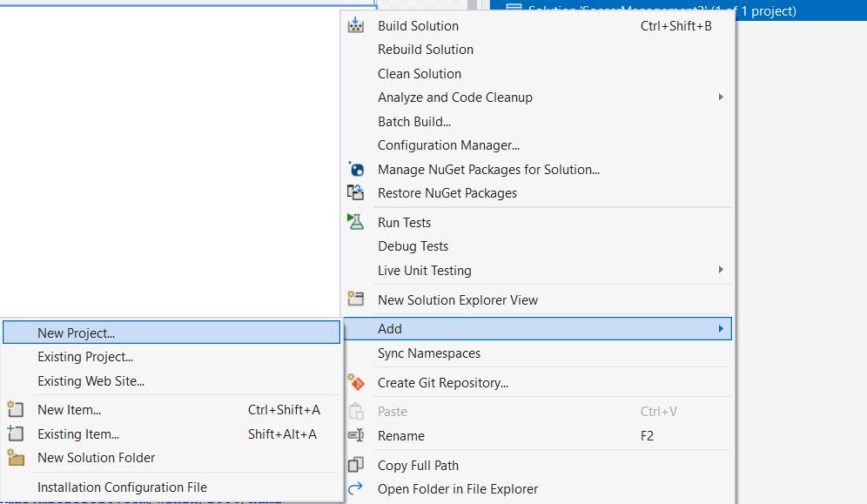The width and height of the screenshot is (867, 504).
Task: Open Configuration Manager...
Action: [x=538, y=145]
